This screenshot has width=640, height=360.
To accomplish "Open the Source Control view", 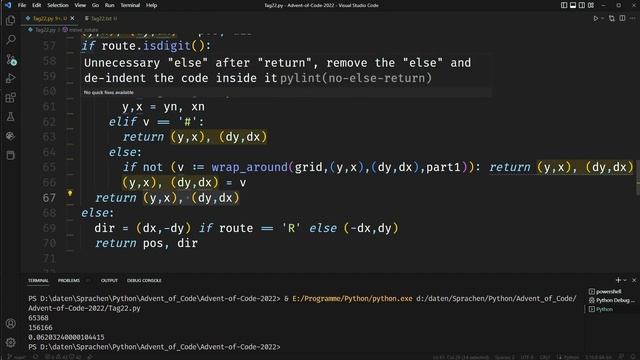I will tap(11, 60).
